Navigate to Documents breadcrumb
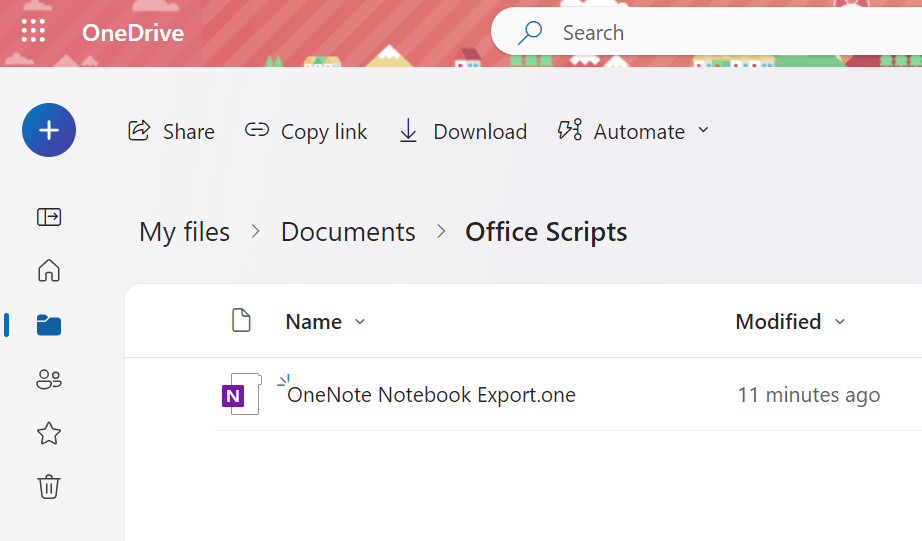The height and width of the screenshot is (541, 922). point(348,232)
